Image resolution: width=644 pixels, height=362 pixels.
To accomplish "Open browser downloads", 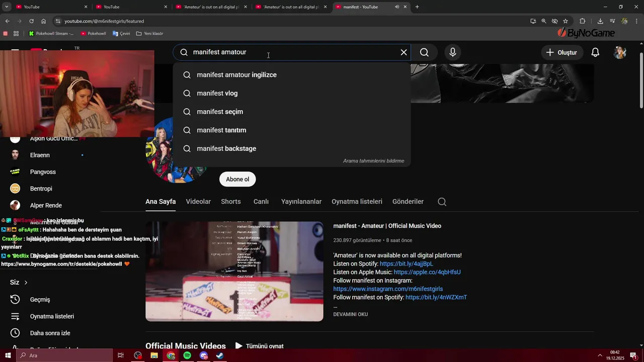I will pyautogui.click(x=600, y=21).
